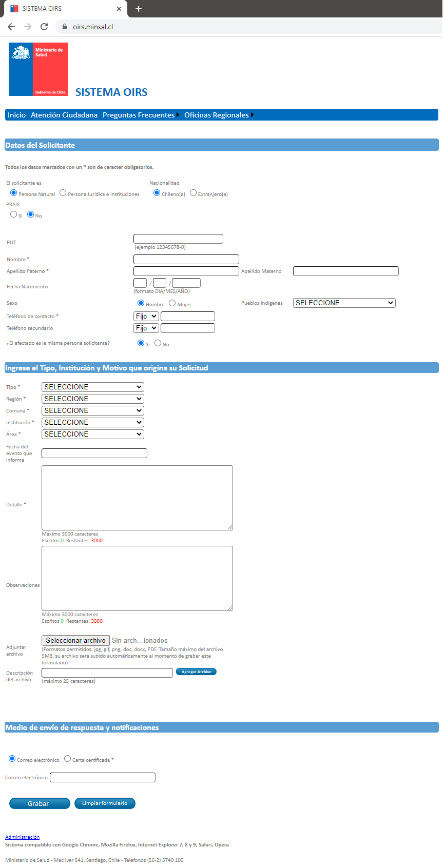Open a new browser tab
Screen dimensions: 445x868
tap(139, 9)
